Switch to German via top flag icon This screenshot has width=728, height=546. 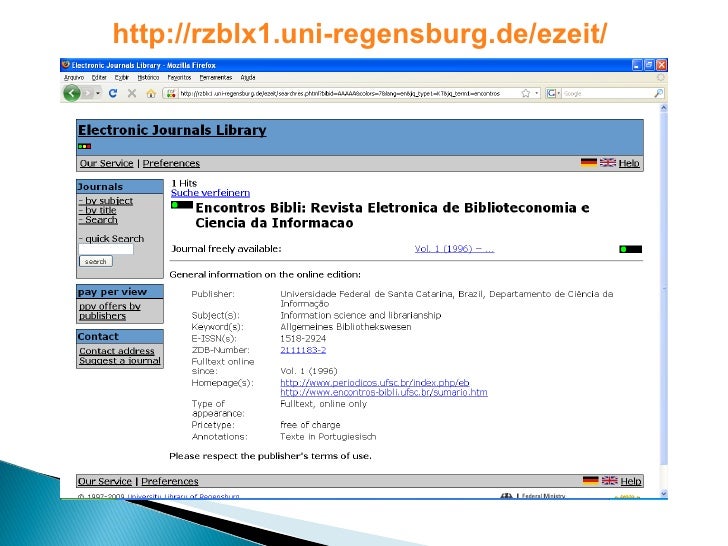588,162
